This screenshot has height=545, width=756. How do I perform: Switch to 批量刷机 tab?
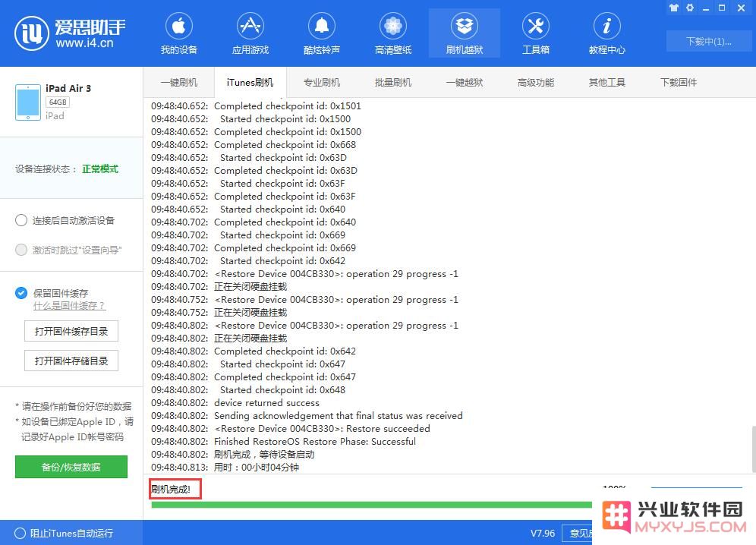(392, 83)
